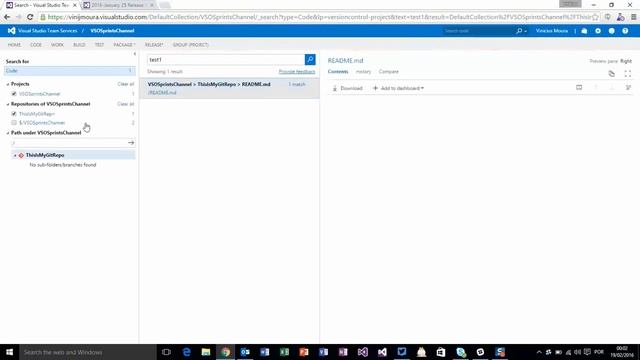
Task: Click the blue search magnifier button
Action: tap(310, 60)
